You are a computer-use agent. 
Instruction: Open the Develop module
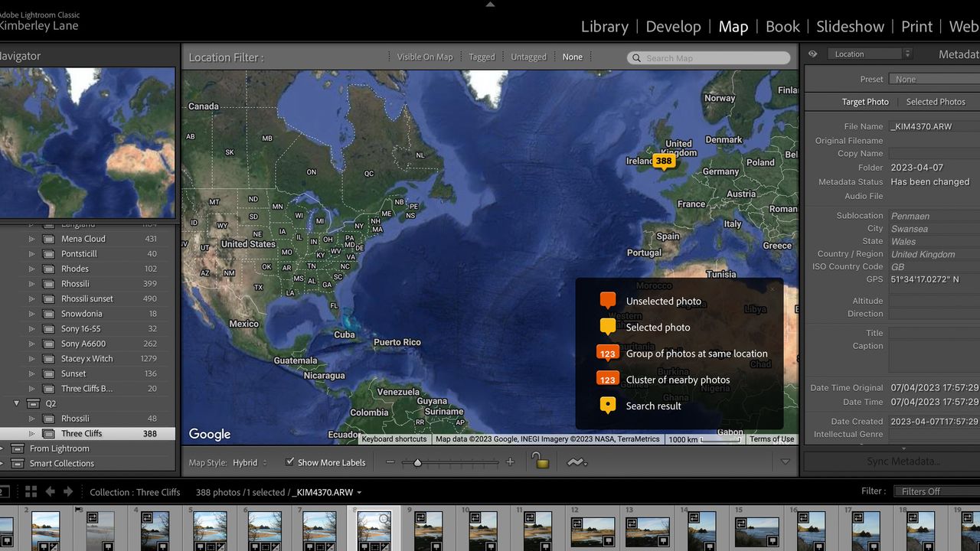coord(673,27)
